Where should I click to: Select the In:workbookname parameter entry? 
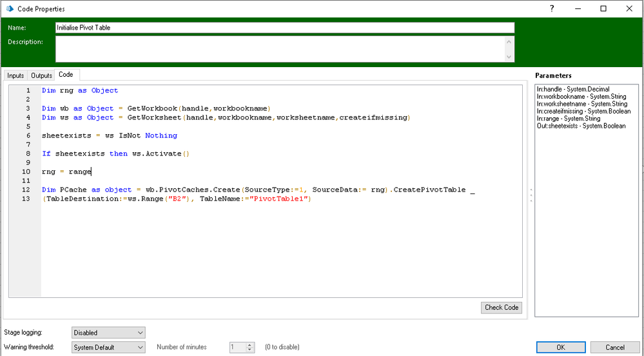[x=581, y=97]
